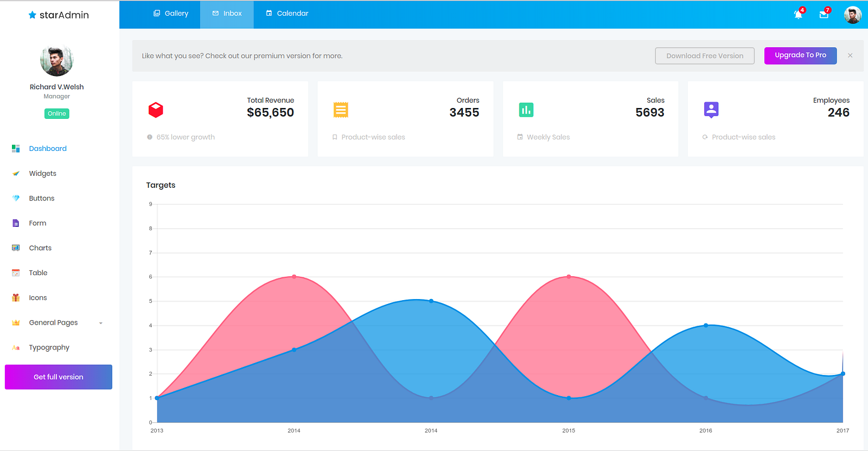Click the Total Revenue red cube icon
The height and width of the screenshot is (451, 868).
pyautogui.click(x=156, y=110)
